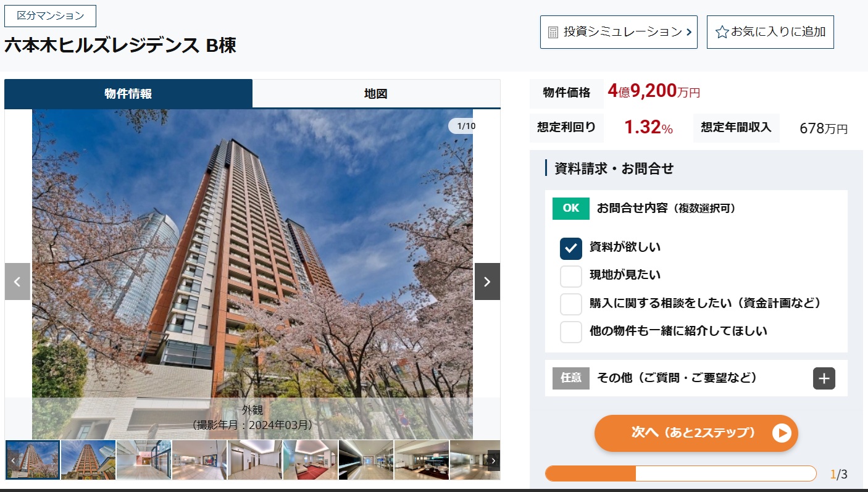The image size is (868, 492).
Task: Tick 購入に関する相談をしたい checkbox
Action: click(x=571, y=304)
